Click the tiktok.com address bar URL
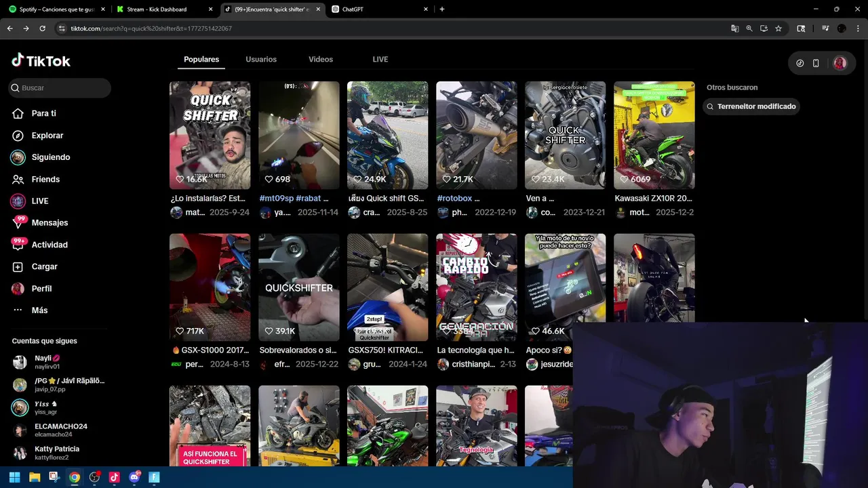 pos(151,28)
